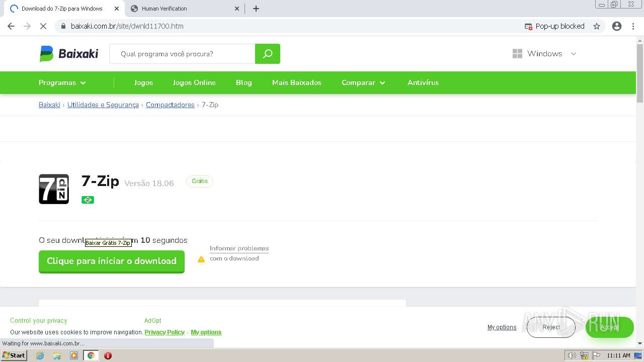Click the Pop-up blocked indicator
The height and width of the screenshot is (362, 644).
[554, 26]
